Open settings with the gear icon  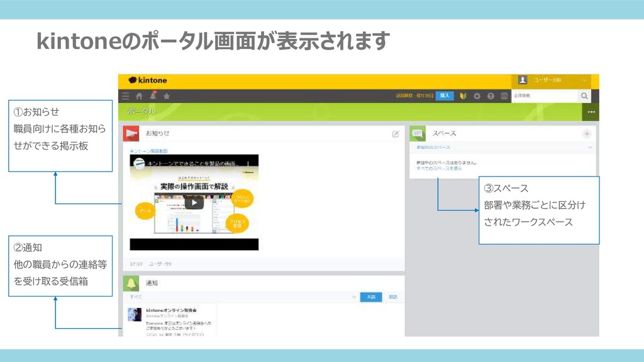click(477, 96)
